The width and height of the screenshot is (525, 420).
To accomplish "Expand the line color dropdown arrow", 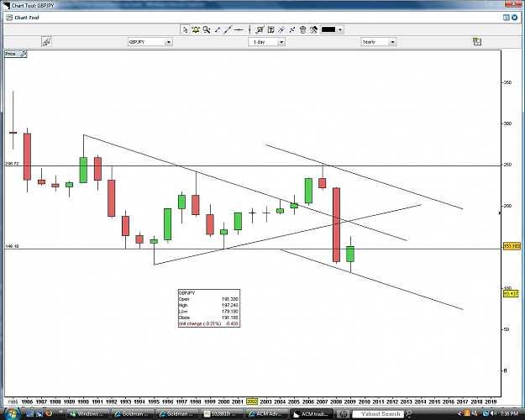I will click(340, 29).
